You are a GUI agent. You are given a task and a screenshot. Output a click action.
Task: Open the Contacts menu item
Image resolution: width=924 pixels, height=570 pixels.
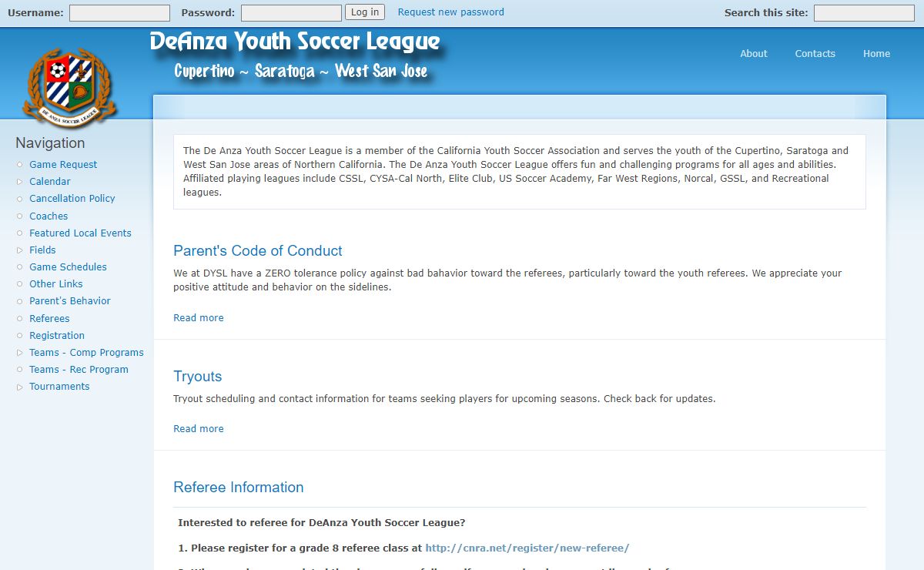[815, 54]
